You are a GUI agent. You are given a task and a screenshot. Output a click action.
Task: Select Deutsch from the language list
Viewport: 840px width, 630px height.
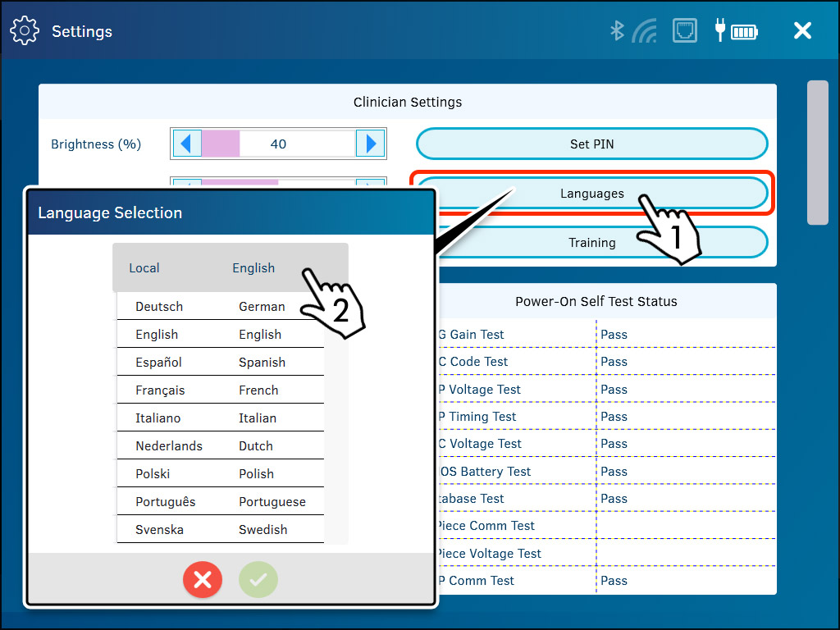tap(220, 307)
